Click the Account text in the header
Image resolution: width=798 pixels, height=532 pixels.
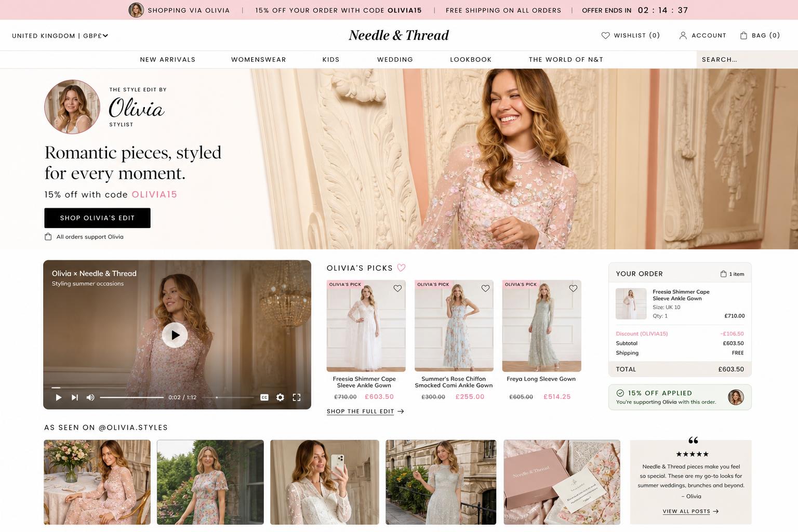coord(709,35)
